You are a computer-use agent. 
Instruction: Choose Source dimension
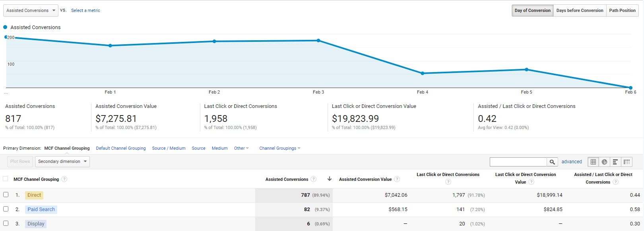click(198, 148)
